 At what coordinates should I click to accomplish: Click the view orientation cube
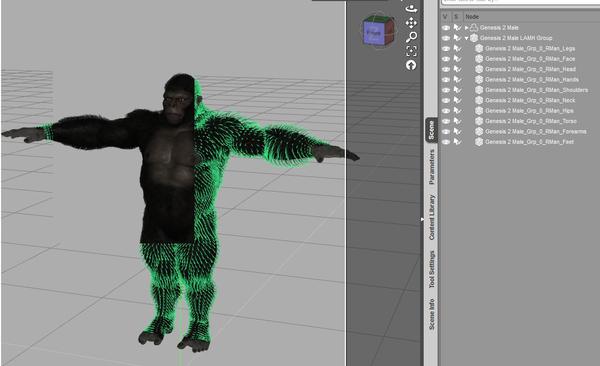[x=378, y=31]
